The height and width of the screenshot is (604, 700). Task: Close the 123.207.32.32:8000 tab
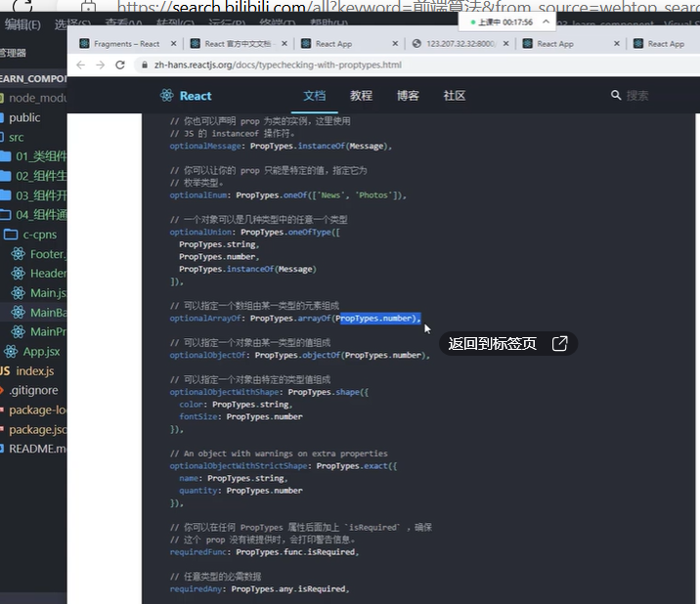point(505,43)
